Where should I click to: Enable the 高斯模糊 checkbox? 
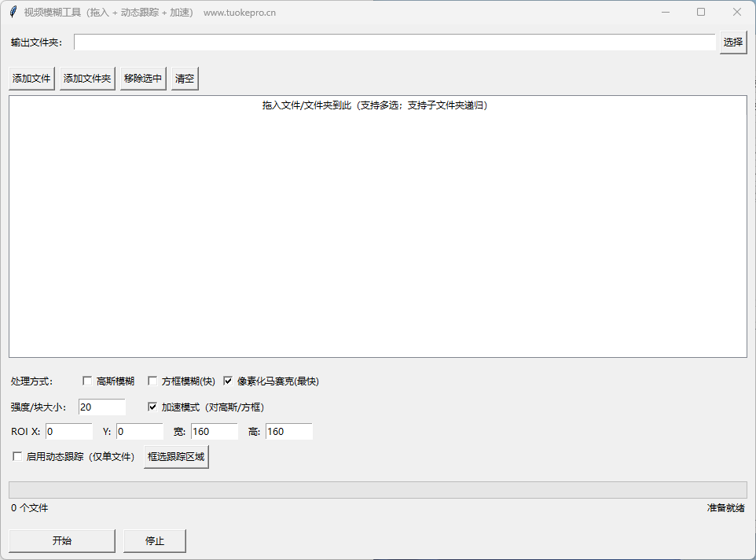[x=87, y=381]
